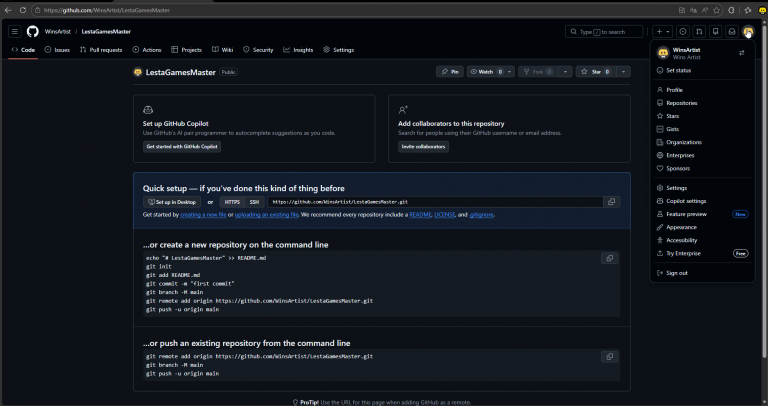Open the hamburger navigation menu
This screenshot has width=768, height=406.
(15, 31)
